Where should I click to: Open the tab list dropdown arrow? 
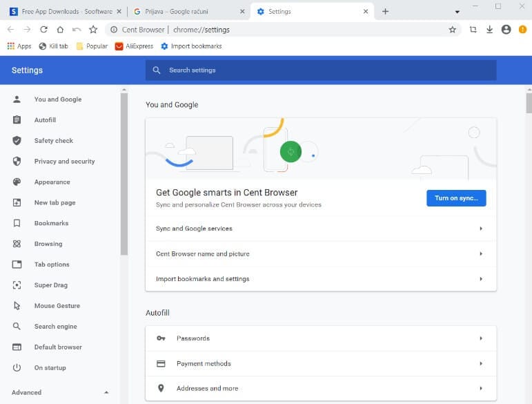coord(457,12)
